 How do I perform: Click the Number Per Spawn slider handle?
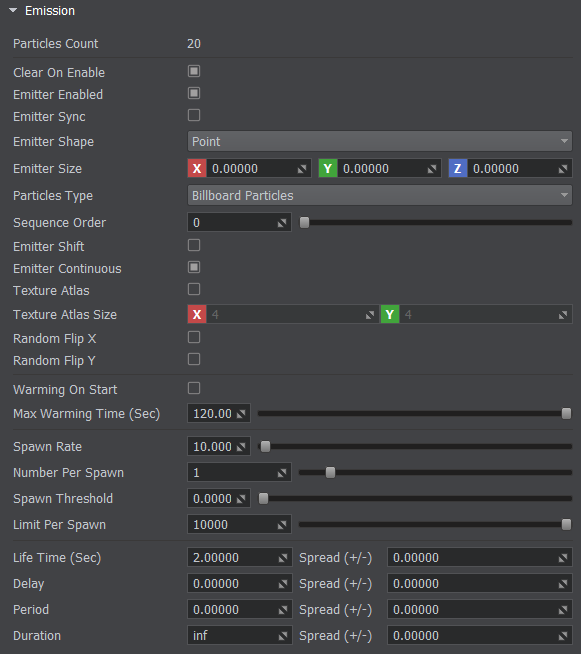tap(330, 473)
